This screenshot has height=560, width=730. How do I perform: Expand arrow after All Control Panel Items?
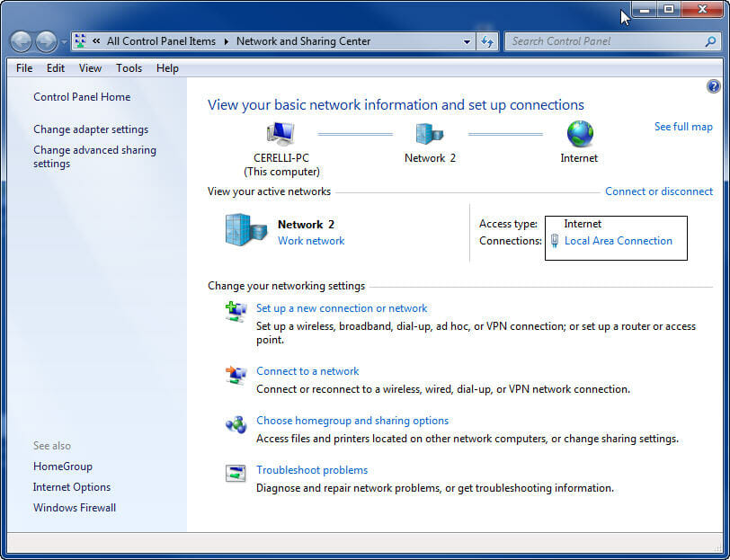pyautogui.click(x=227, y=41)
